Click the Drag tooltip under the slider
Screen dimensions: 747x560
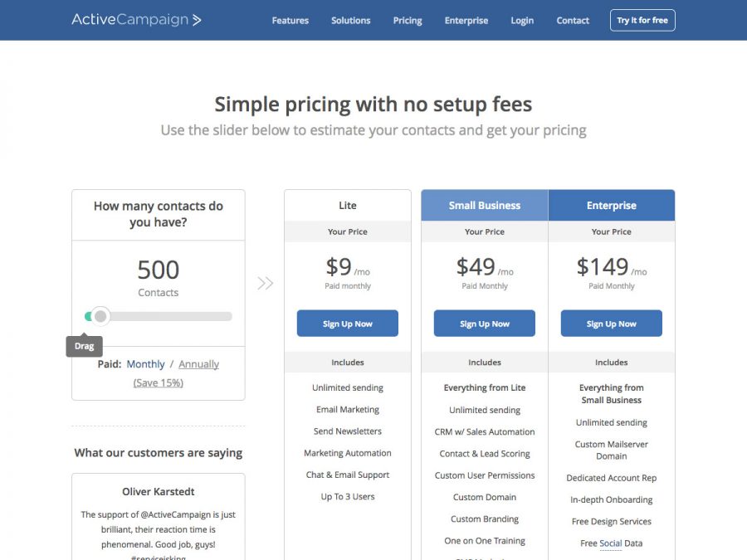coord(84,346)
